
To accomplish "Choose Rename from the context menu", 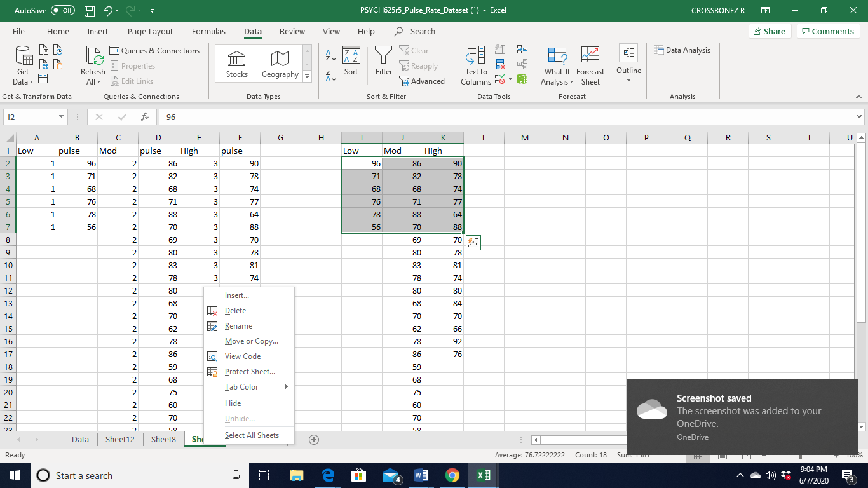I will pyautogui.click(x=239, y=326).
